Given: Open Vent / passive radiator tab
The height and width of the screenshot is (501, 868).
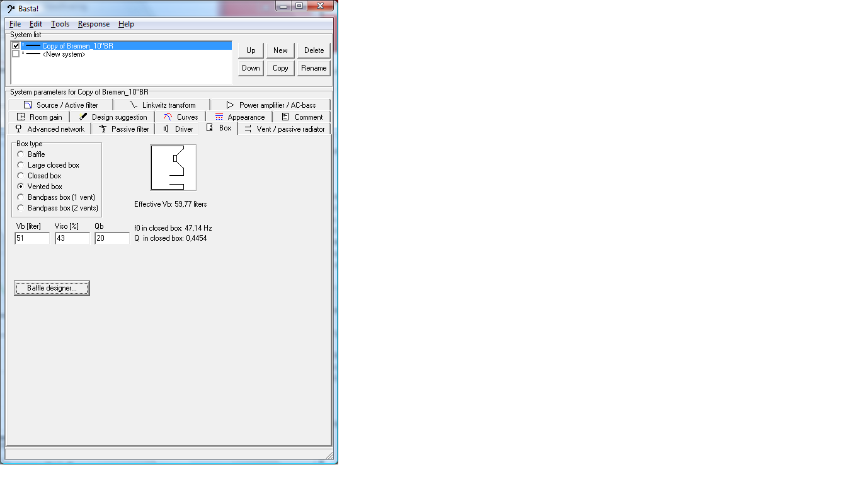Looking at the screenshot, I should tap(284, 129).
